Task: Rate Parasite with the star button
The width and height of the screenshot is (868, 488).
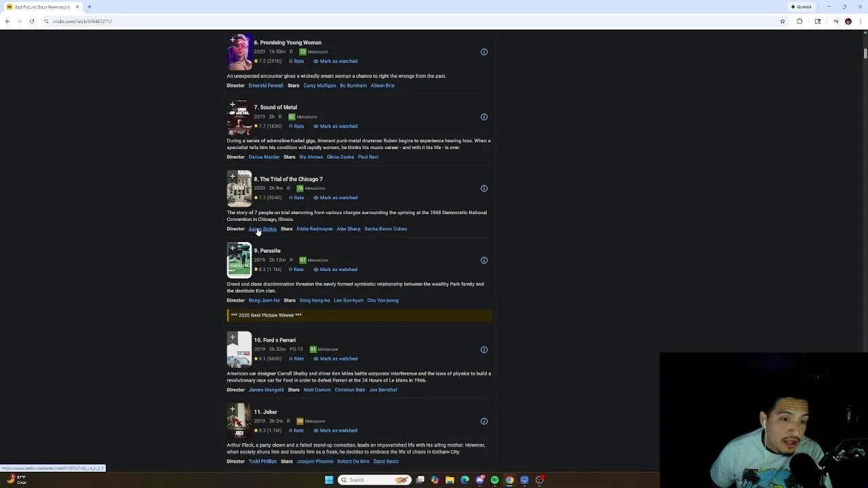Action: (x=296, y=270)
